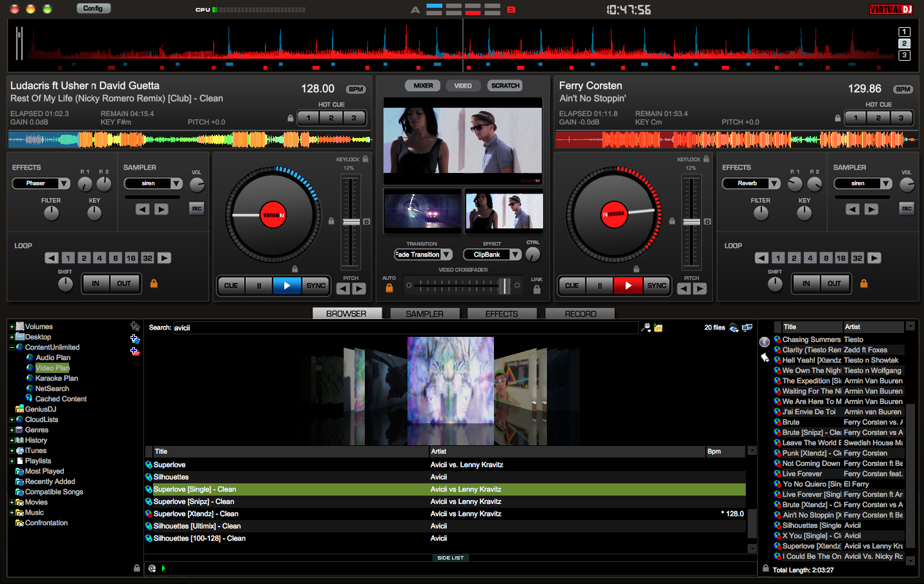Image resolution: width=924 pixels, height=584 pixels.
Task: Toggle the right deck keylock padlock
Action: click(706, 159)
